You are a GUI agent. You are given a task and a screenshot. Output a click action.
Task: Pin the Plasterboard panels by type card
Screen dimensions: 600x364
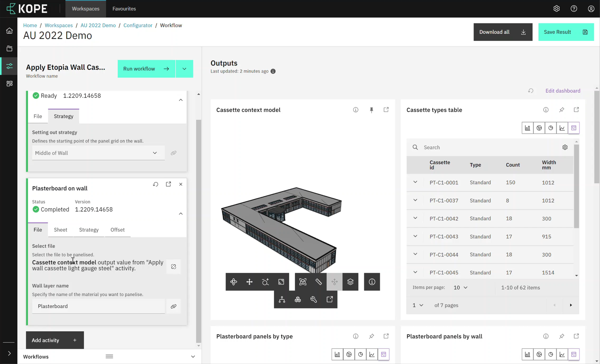pos(371,336)
